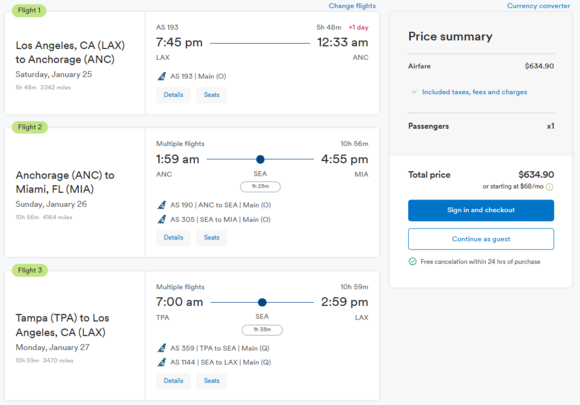Click the chevron beside Included taxes
This screenshot has height=405, width=580.
click(414, 92)
